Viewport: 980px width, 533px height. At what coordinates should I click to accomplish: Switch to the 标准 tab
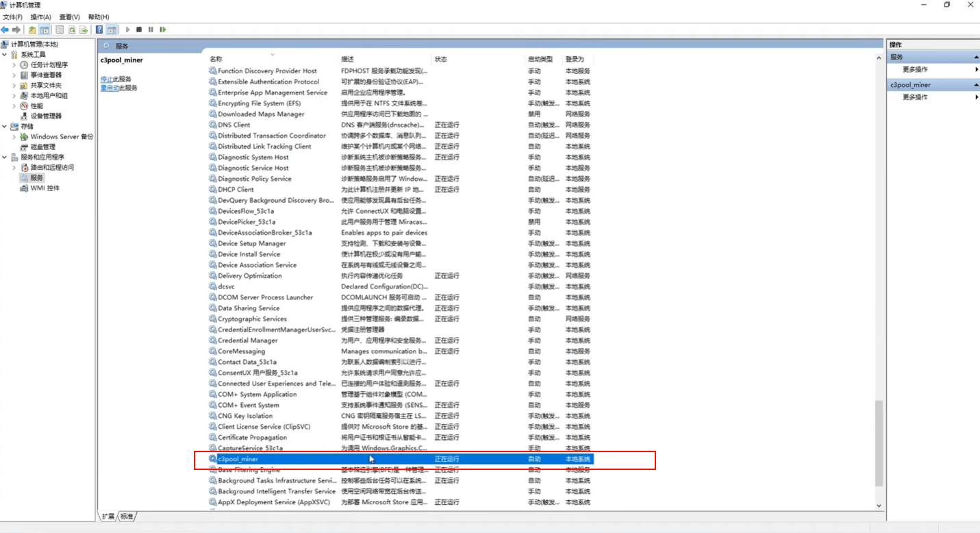127,517
